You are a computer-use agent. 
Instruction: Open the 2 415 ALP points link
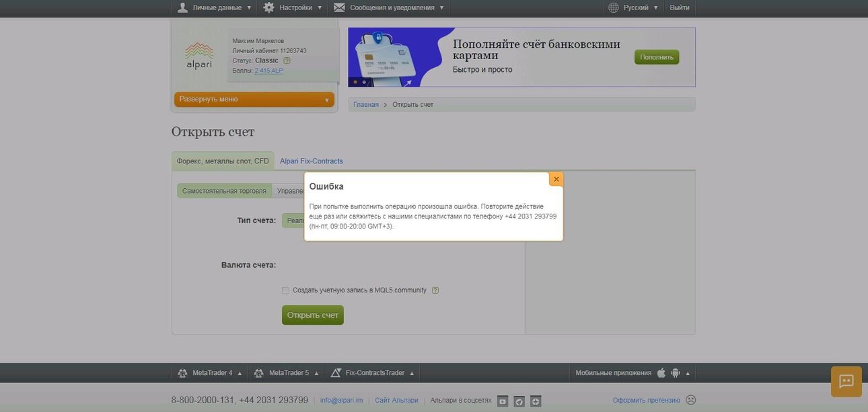268,71
